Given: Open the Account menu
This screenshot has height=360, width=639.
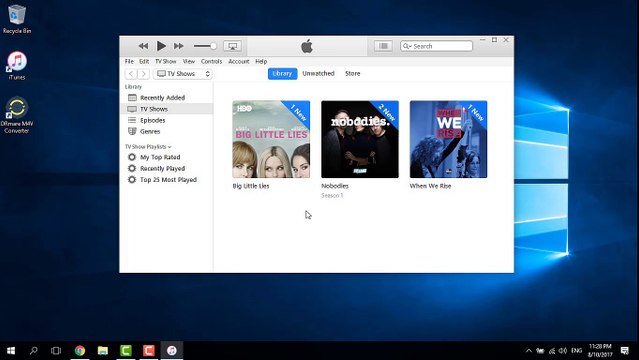Looking at the screenshot, I should [x=239, y=61].
